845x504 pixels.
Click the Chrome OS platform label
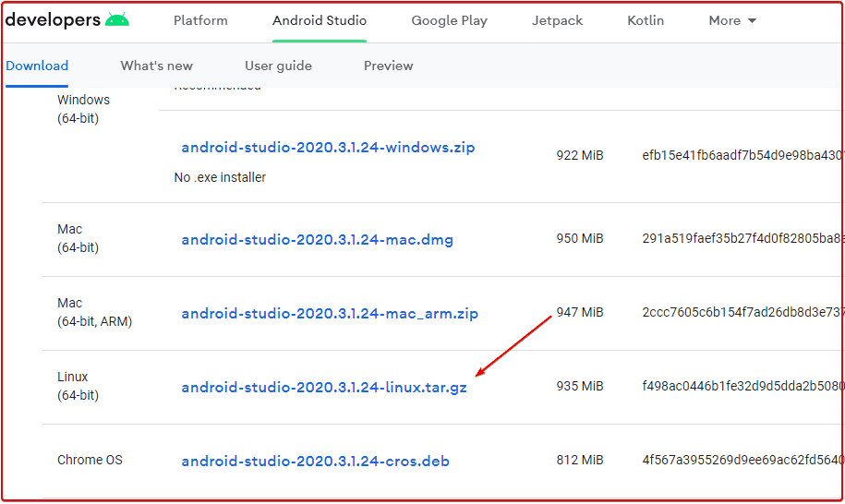90,460
